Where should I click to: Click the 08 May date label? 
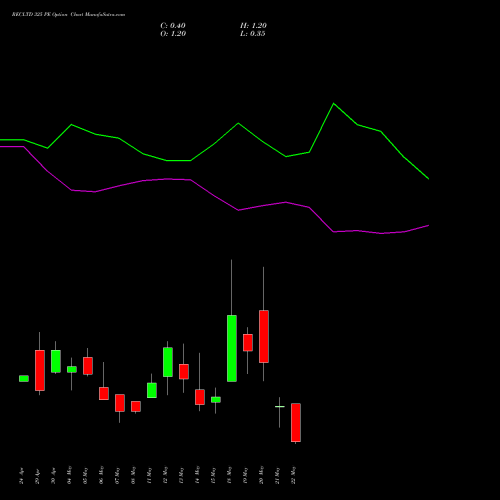click(133, 475)
